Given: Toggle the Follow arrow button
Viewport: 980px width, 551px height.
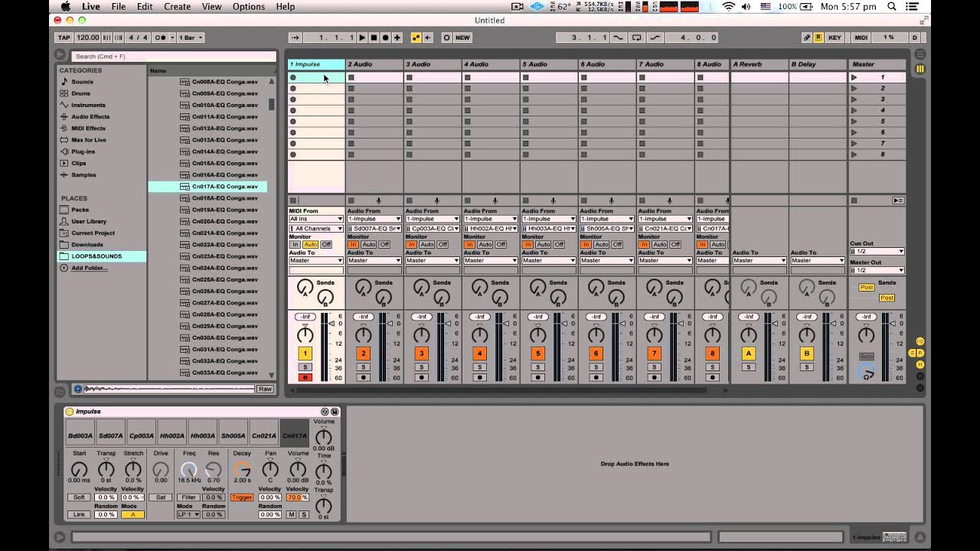Looking at the screenshot, I should (295, 37).
